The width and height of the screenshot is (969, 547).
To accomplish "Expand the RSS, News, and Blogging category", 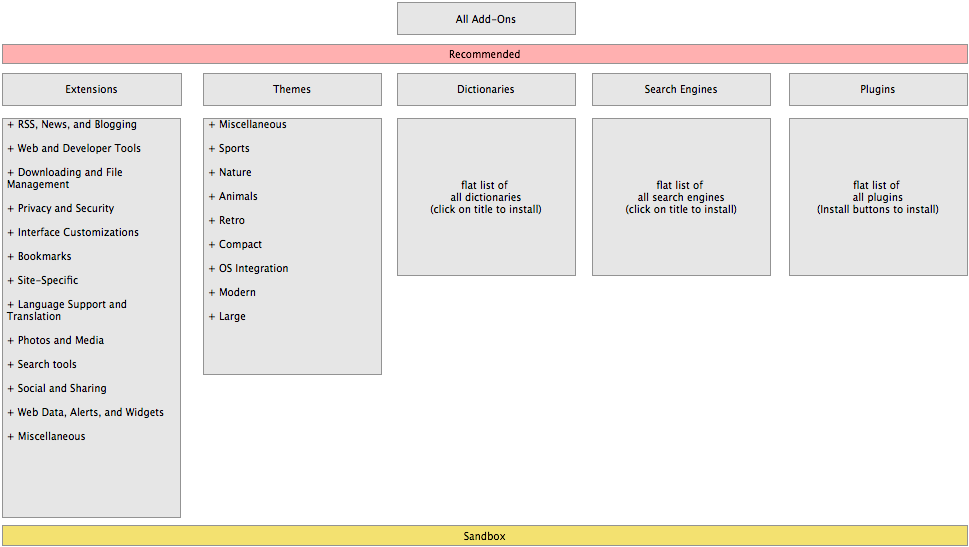I will coord(11,125).
